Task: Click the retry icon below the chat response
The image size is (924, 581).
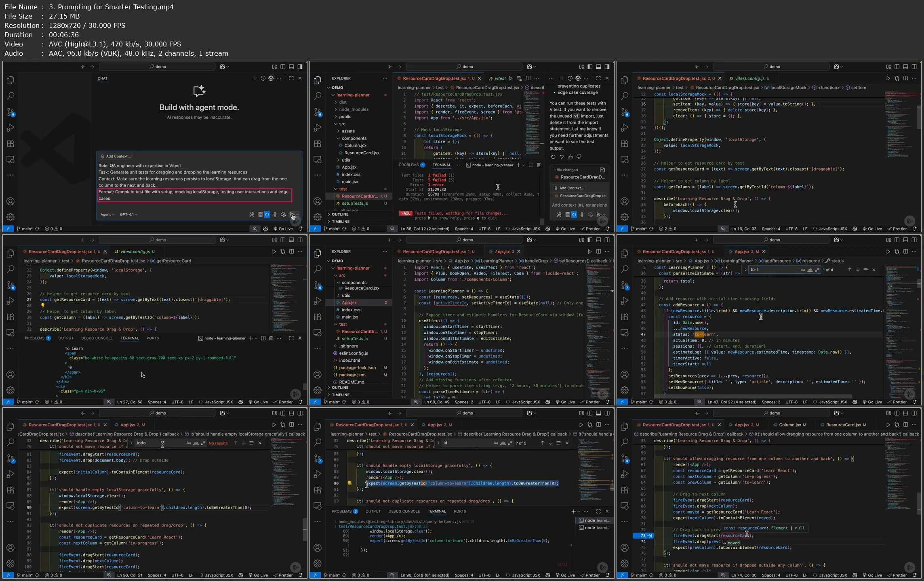Action: pyautogui.click(x=553, y=157)
